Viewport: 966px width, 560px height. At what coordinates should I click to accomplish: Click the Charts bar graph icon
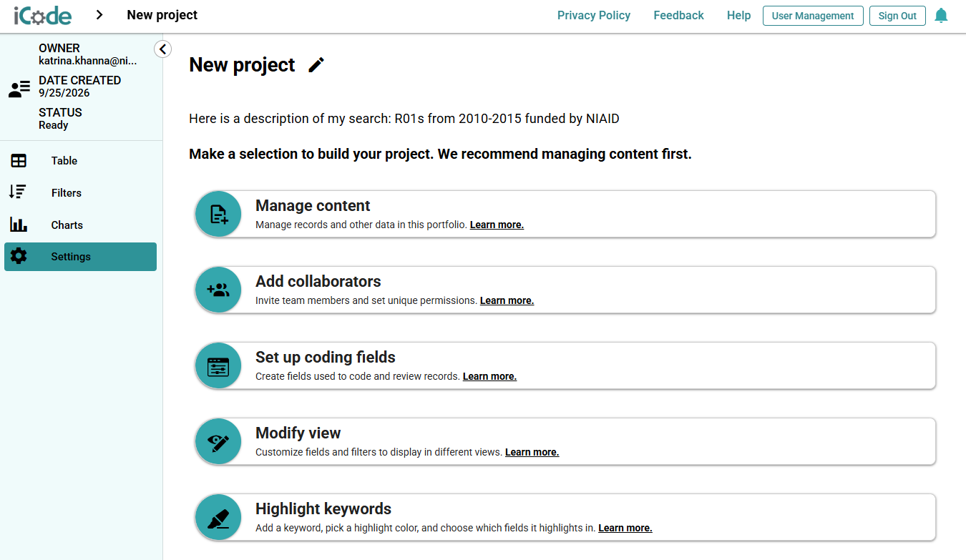(x=19, y=225)
